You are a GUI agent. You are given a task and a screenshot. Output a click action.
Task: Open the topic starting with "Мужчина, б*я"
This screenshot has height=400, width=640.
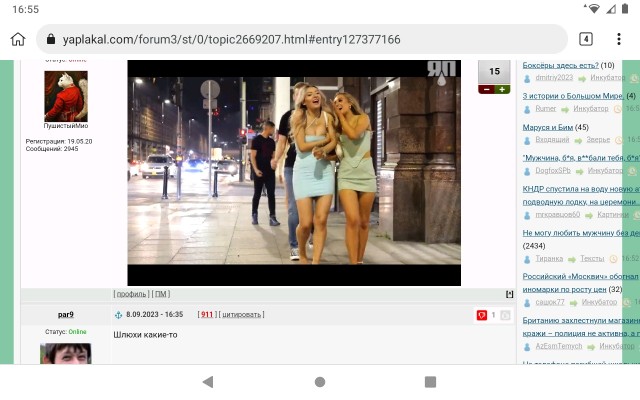[x=581, y=158]
